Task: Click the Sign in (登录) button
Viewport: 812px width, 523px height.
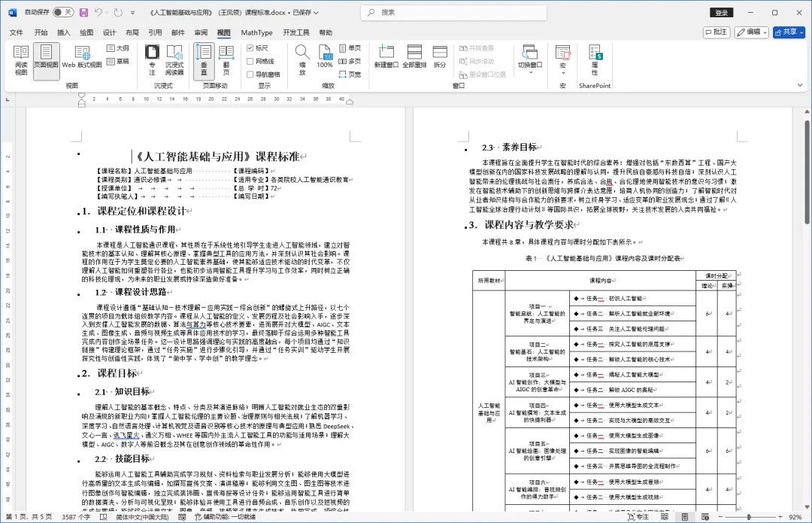Action: tap(721, 13)
